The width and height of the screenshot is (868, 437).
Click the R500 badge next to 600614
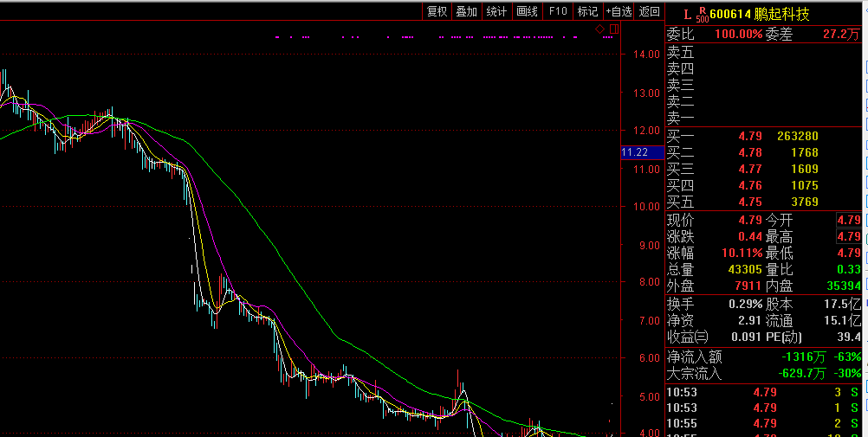coord(703,15)
